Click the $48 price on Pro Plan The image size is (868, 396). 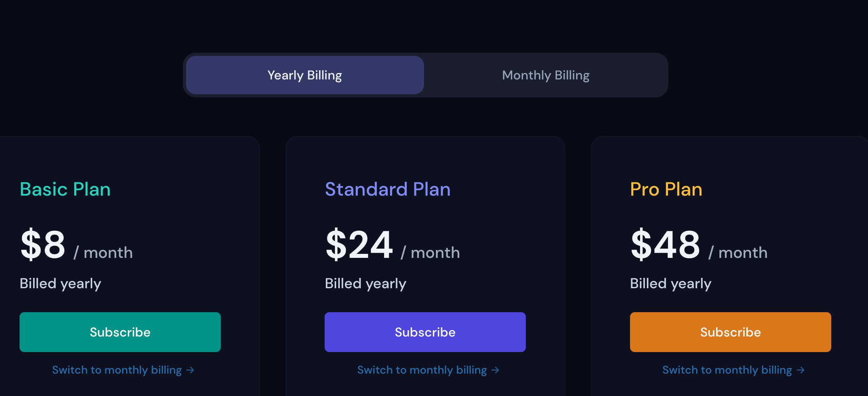pos(665,245)
